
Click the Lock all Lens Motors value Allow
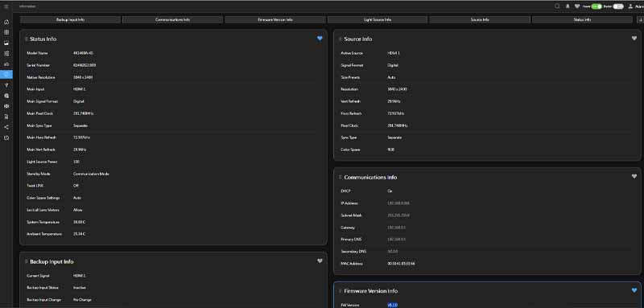(77, 210)
